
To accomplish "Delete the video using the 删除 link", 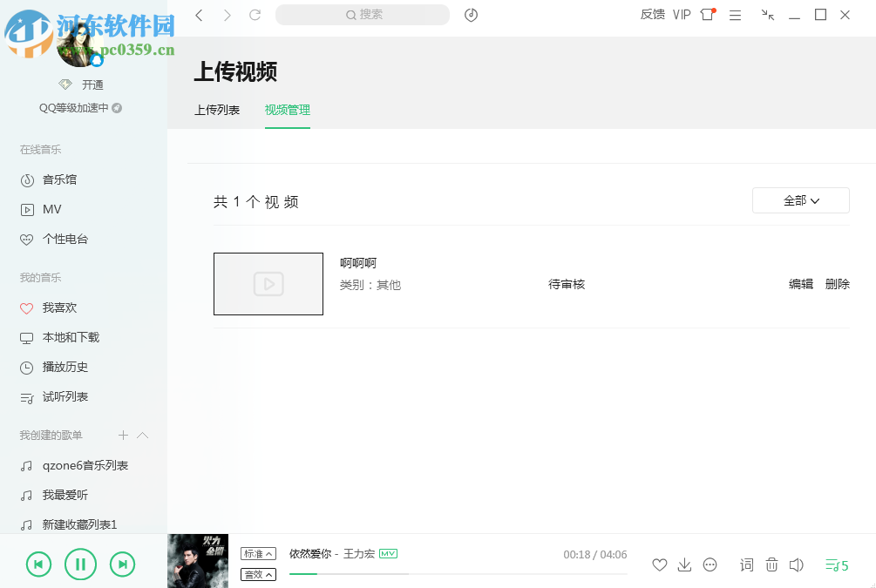I will (838, 283).
